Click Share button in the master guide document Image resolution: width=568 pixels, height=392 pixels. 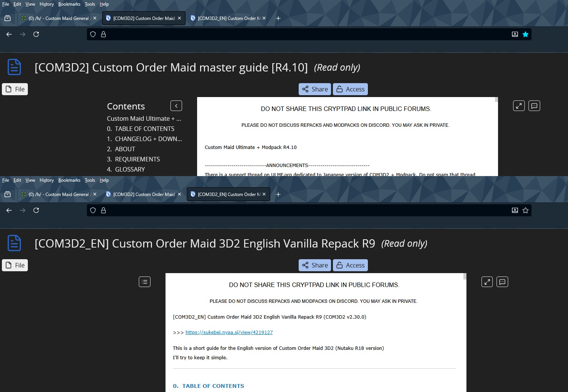tap(315, 89)
